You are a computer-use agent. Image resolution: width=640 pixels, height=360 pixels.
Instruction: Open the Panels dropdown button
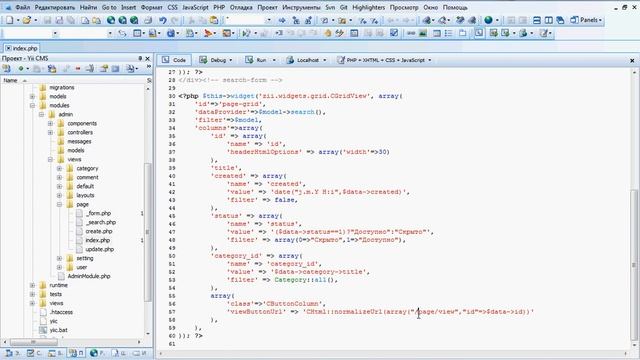tap(586, 20)
